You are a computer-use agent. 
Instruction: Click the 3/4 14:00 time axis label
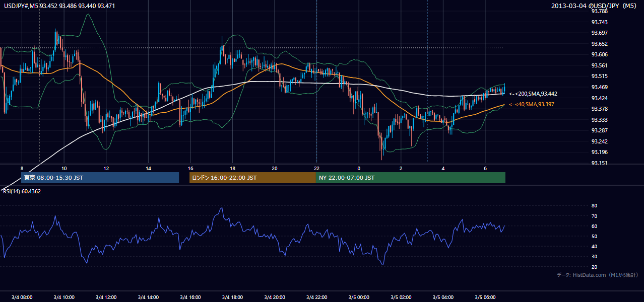click(148, 297)
